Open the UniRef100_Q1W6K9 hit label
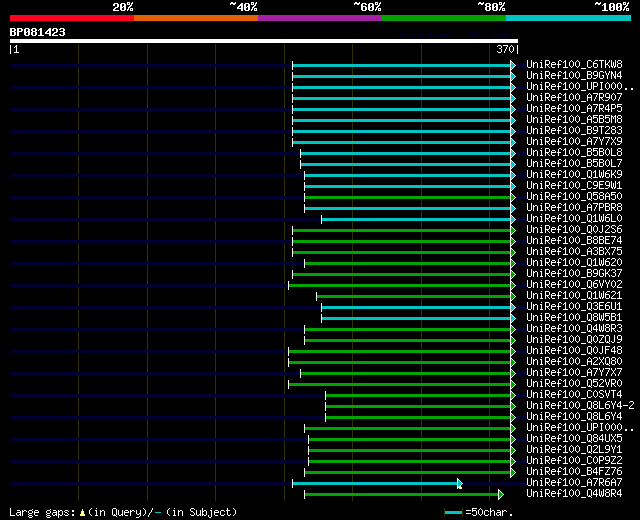 tap(574, 175)
